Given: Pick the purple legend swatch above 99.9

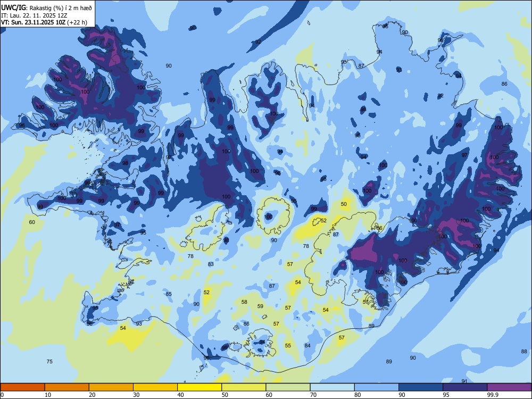Looking at the screenshot, I should 509,387.
